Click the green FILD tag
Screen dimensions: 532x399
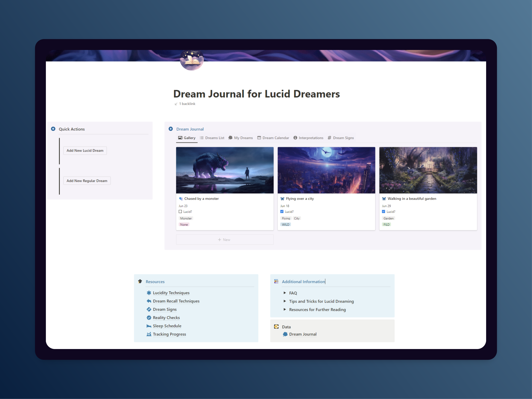(387, 224)
